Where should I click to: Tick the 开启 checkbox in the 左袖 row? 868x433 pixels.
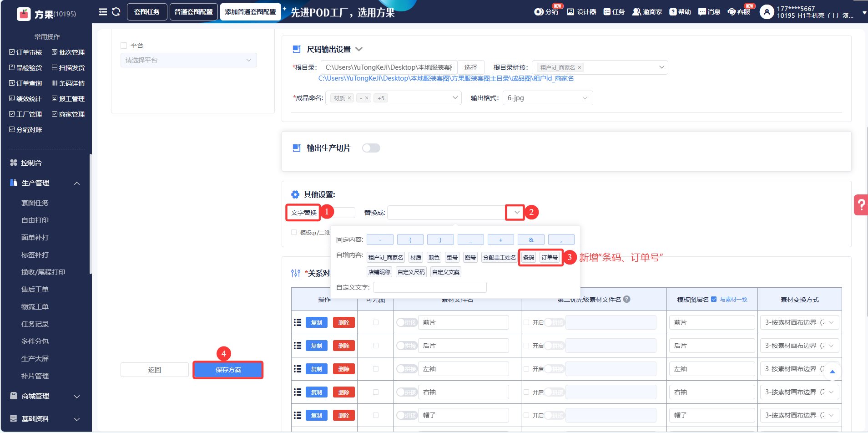[x=526, y=369]
